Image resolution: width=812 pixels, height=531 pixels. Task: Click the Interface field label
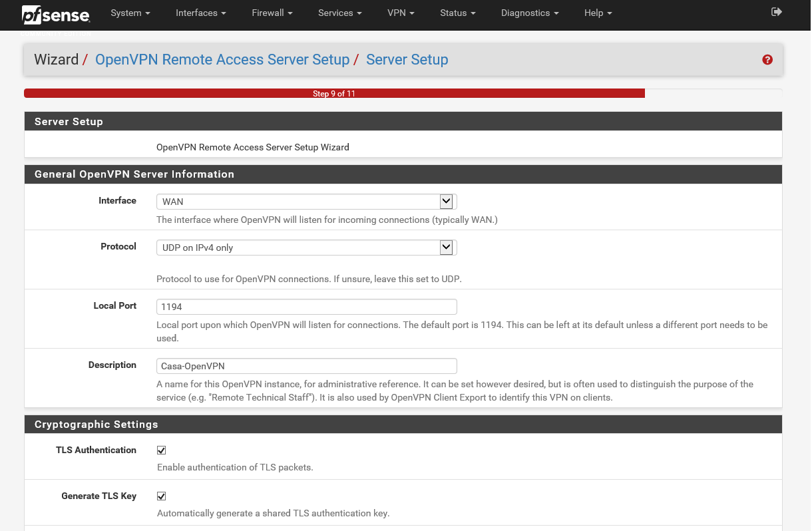117,200
